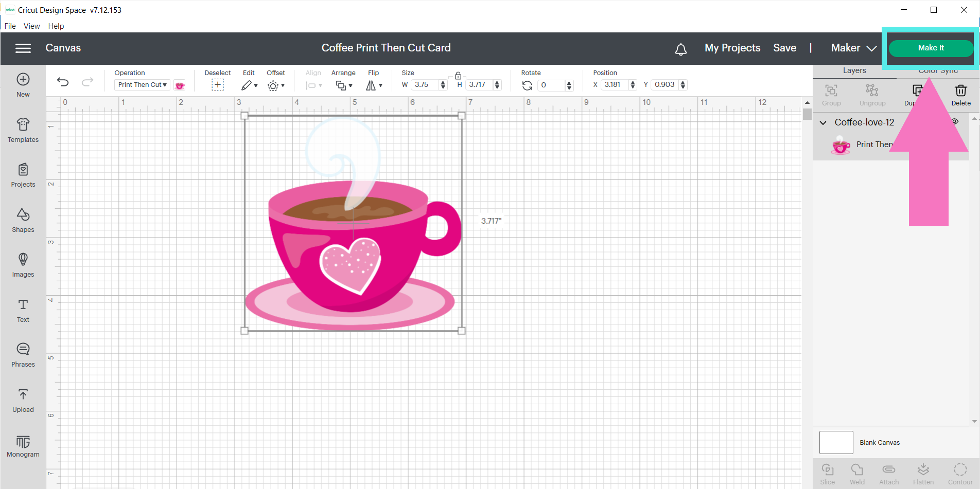Open the File menu
This screenshot has height=489, width=980.
point(9,26)
